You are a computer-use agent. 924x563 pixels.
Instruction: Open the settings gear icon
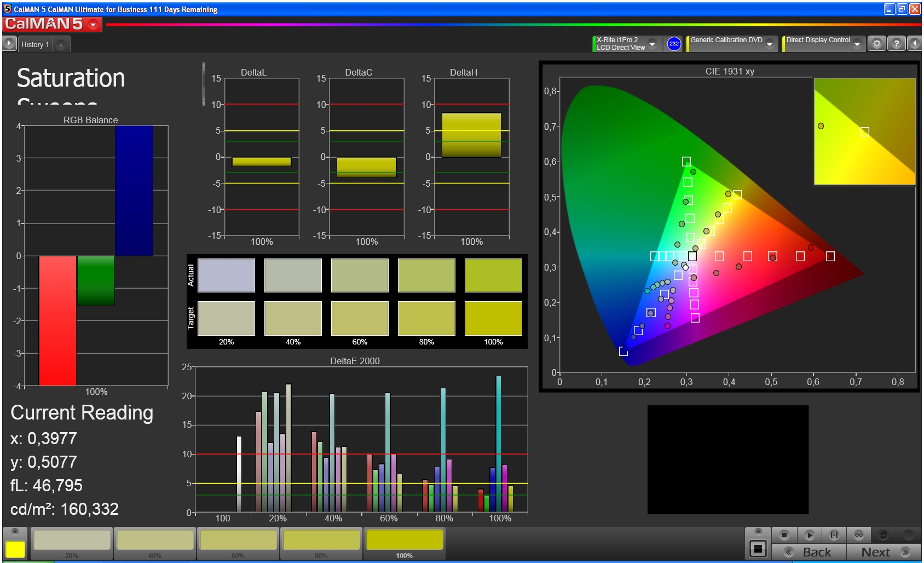coord(877,44)
